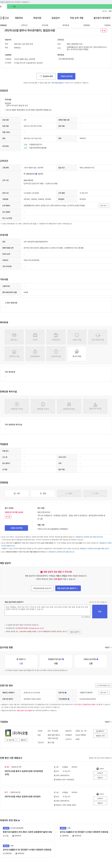Click the 로그인 link
Viewport: 112px width, 868px height.
[105, 11]
